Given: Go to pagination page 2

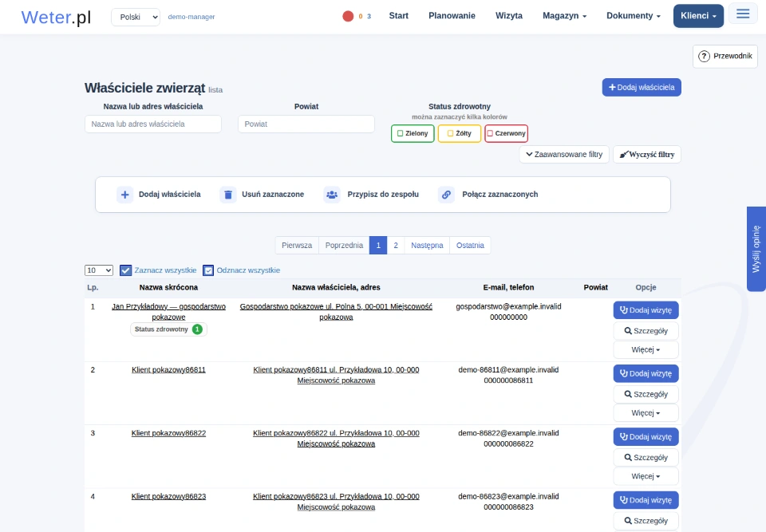Looking at the screenshot, I should pyautogui.click(x=396, y=245).
